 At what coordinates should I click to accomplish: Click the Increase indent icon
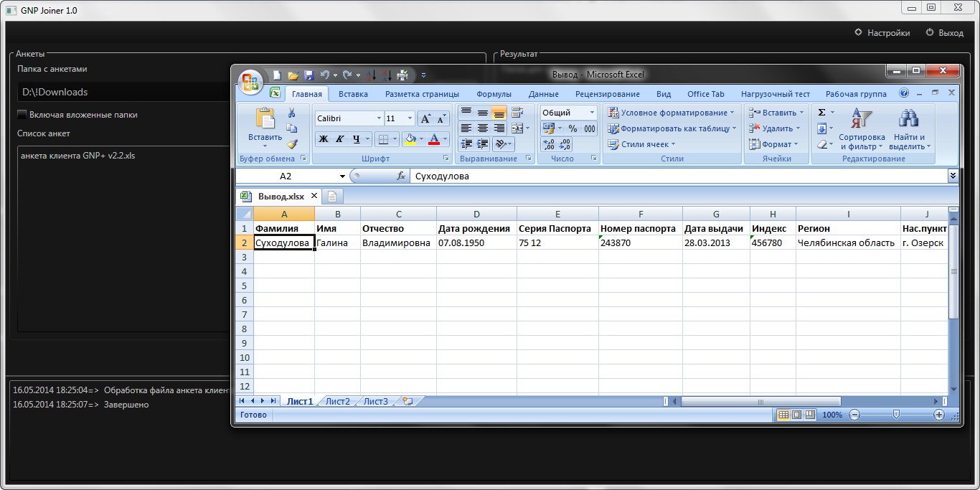click(x=483, y=144)
